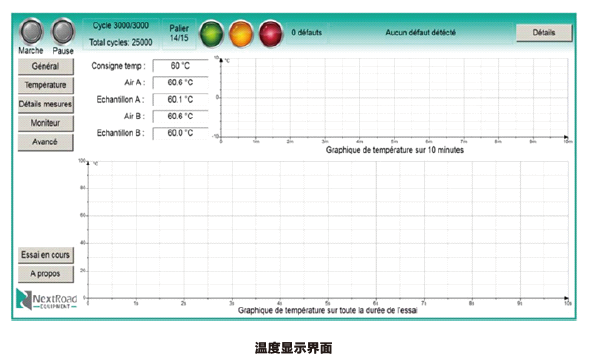Click the red status indicator light

(271, 34)
